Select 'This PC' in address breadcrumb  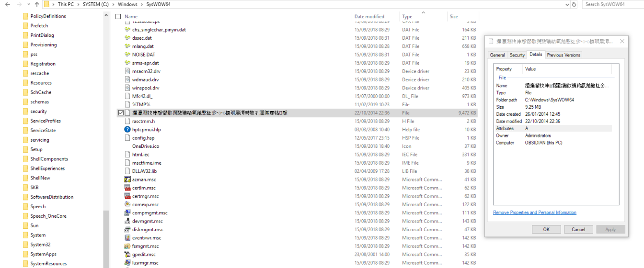coord(66,4)
